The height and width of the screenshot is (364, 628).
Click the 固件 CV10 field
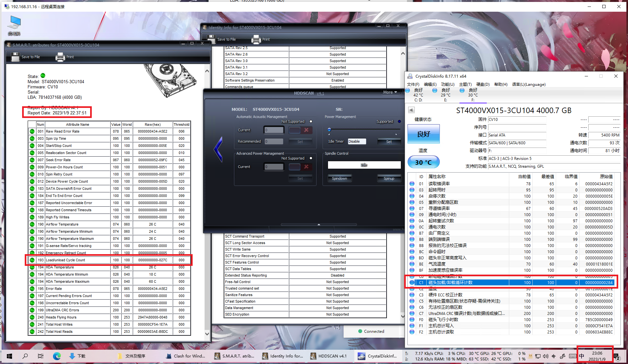[x=517, y=120]
